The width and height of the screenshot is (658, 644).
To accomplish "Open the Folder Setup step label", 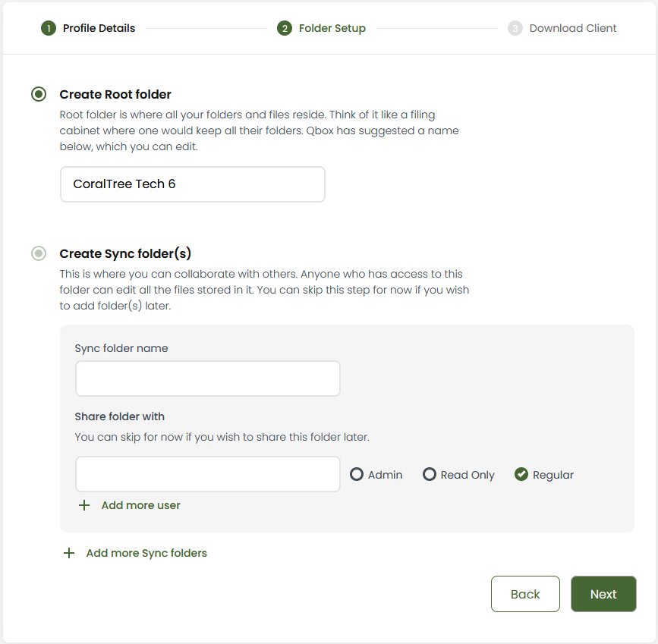I will (x=332, y=28).
